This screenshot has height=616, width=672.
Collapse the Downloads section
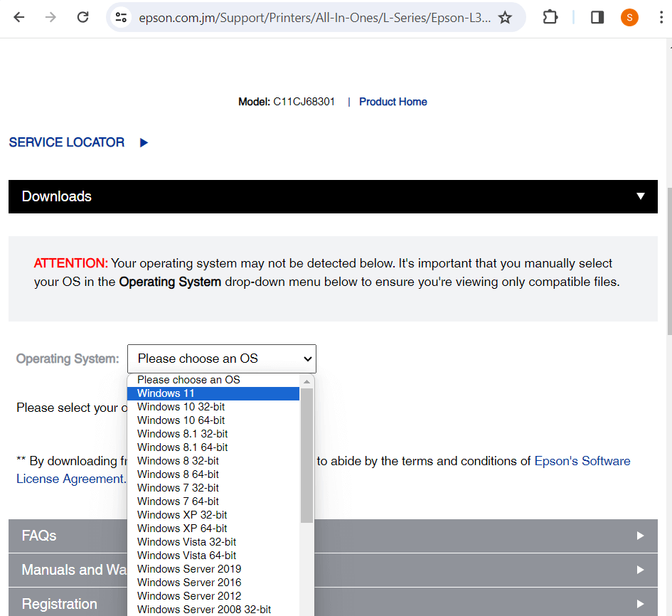coord(641,196)
